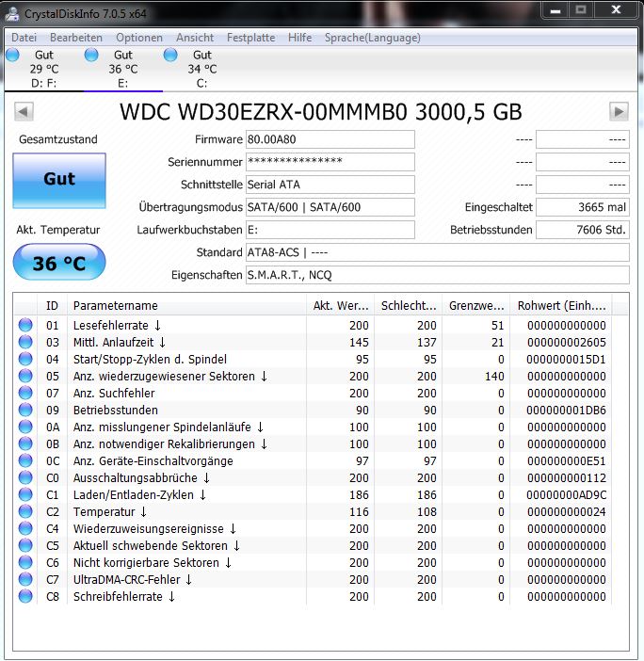Open the Ansicht menu

point(195,38)
